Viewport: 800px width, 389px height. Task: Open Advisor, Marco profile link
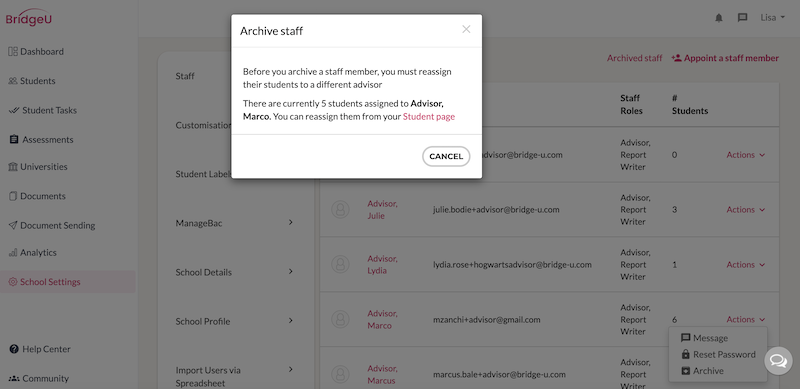382,319
